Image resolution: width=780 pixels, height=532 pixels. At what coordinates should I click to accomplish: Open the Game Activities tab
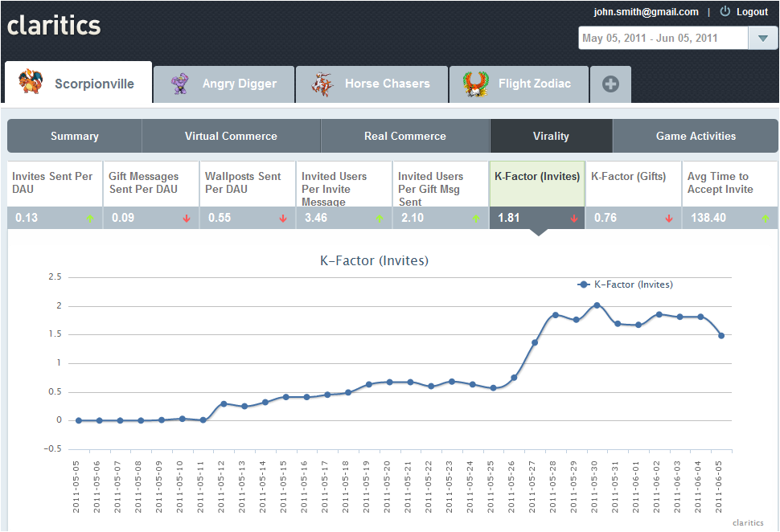point(696,136)
